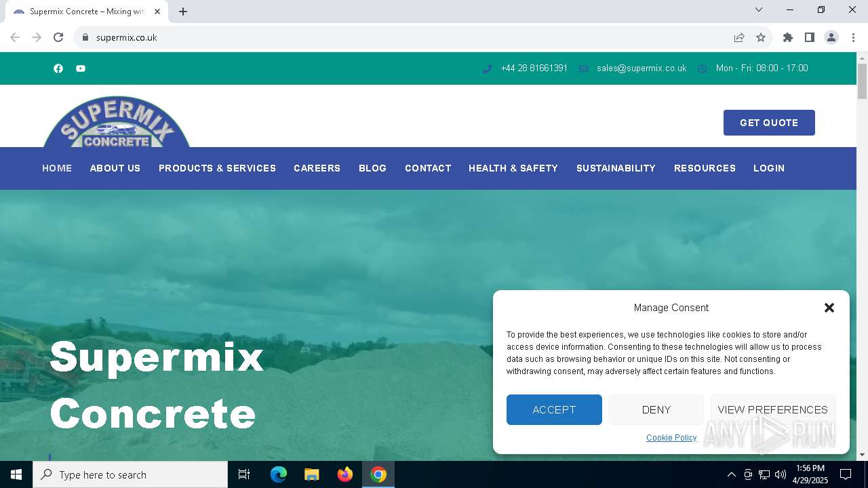Toggle the browser side panel
This screenshot has height=488, width=868.
(x=810, y=37)
